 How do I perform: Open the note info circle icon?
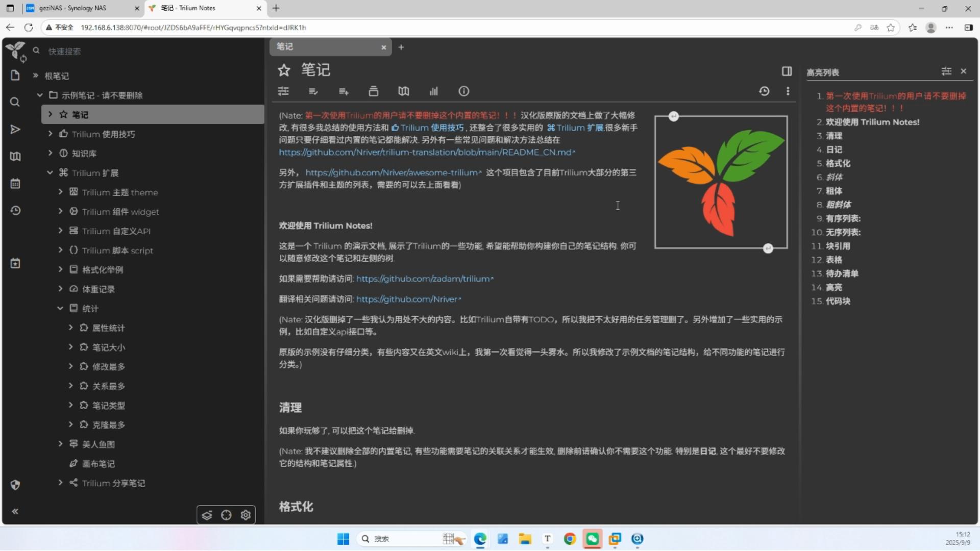click(x=463, y=91)
